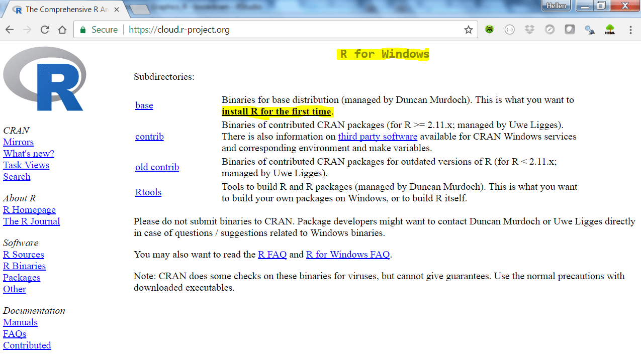The image size is (641, 364).
Task: Follow the install R for the first time link
Action: coord(276,111)
